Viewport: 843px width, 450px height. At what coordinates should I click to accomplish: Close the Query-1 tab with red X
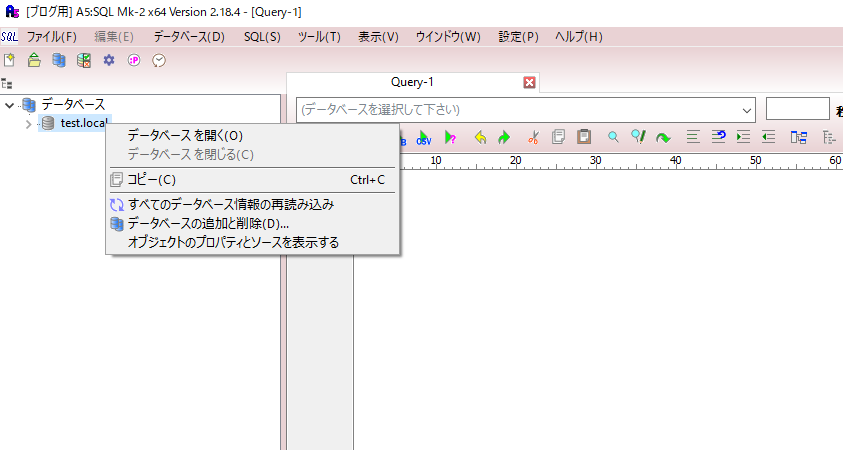(530, 82)
